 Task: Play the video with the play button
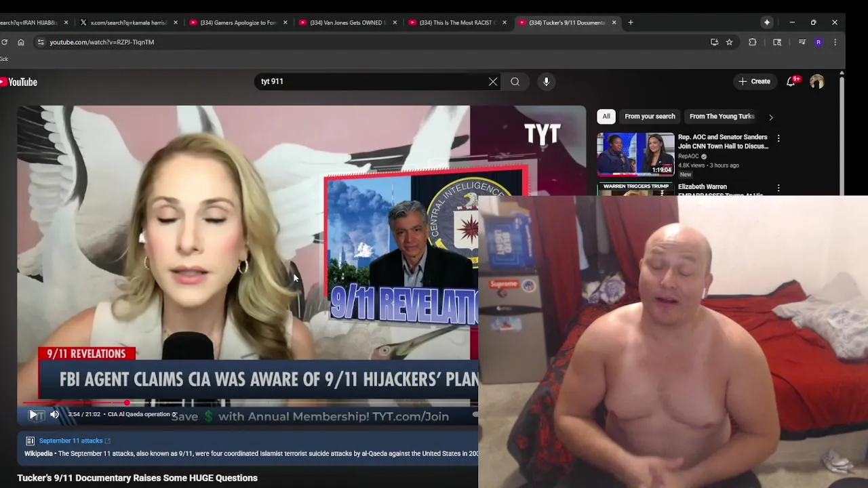pos(33,414)
